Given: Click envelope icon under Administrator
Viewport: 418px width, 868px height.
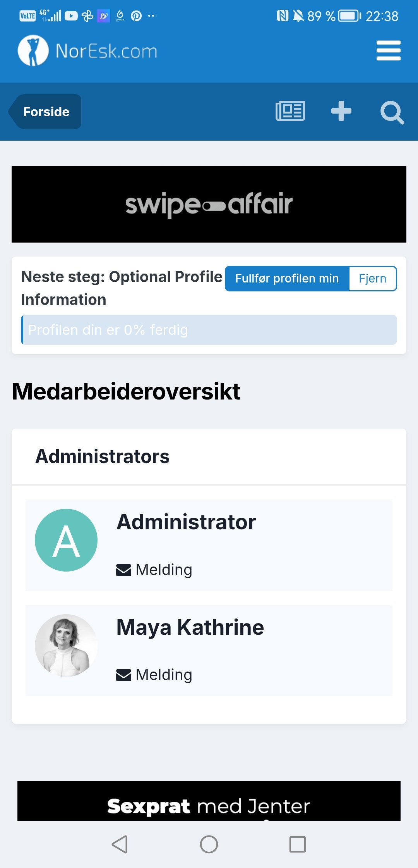Looking at the screenshot, I should tap(124, 570).
